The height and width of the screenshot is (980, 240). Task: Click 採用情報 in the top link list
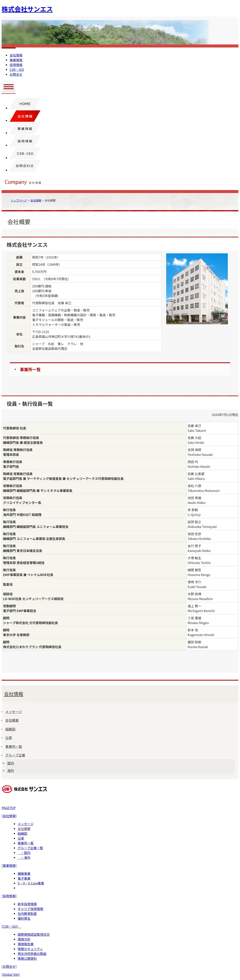[x=16, y=65]
